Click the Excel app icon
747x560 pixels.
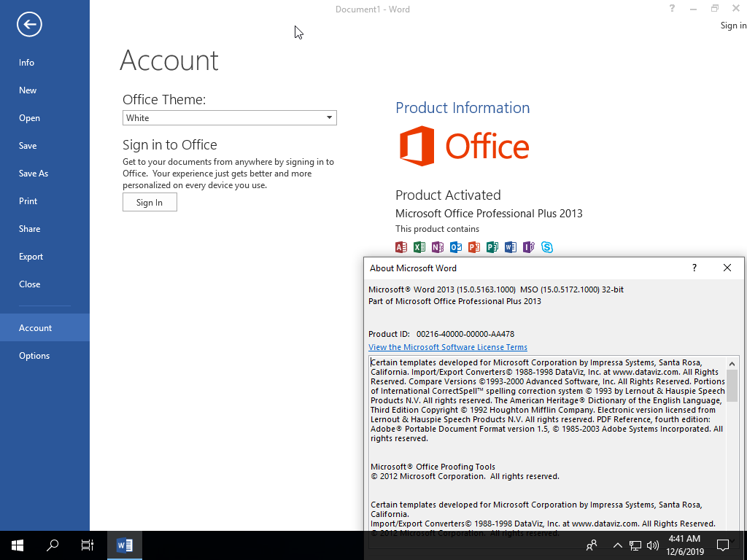[x=419, y=246]
